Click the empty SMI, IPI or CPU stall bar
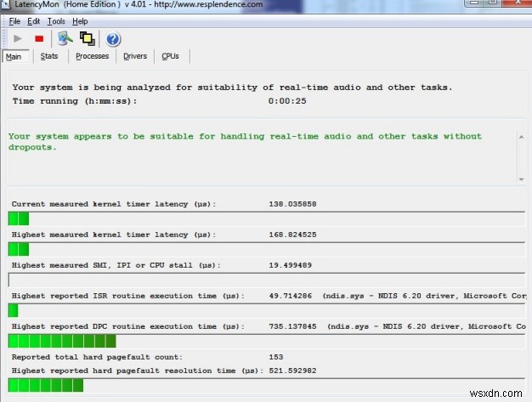 [x=266, y=280]
